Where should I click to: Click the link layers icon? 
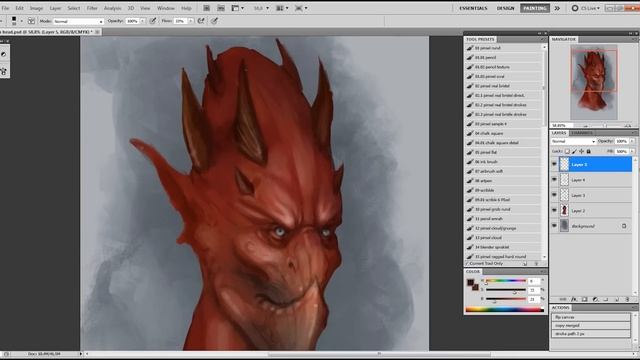[x=563, y=300]
